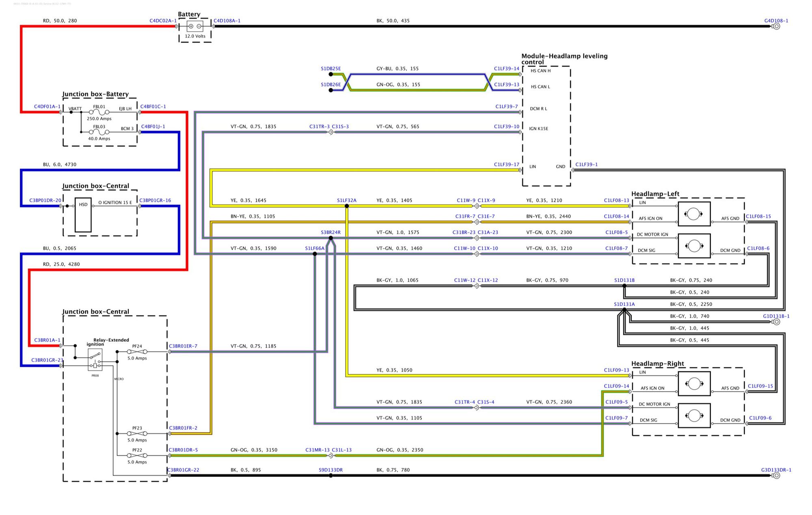Select Headlamp-Right DC motor symbol
The width and height of the screenshot is (812, 515).
[694, 416]
